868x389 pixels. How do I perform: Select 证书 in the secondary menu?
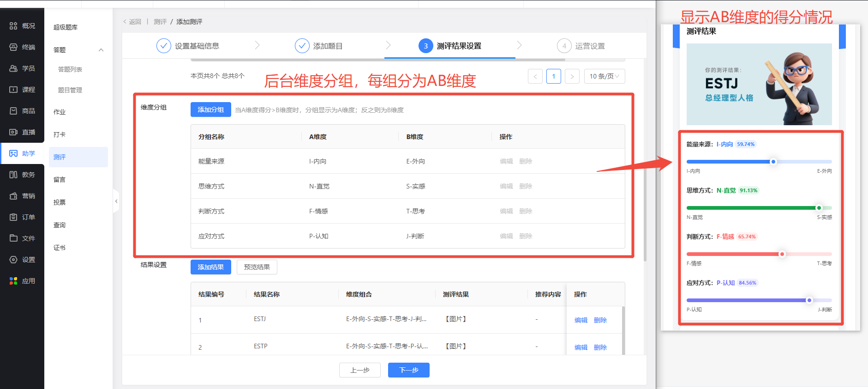tap(60, 248)
